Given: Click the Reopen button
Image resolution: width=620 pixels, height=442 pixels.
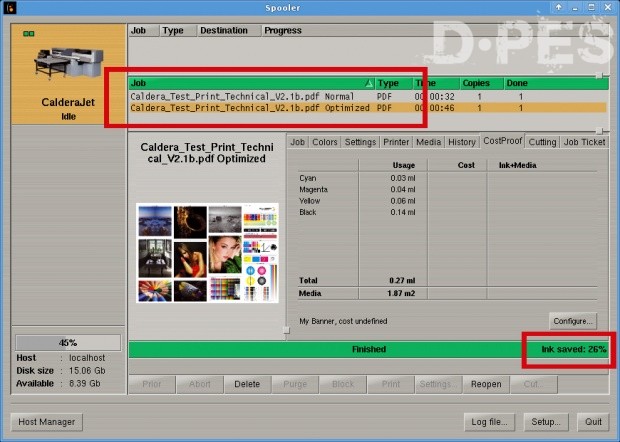Looking at the screenshot, I should [486, 384].
